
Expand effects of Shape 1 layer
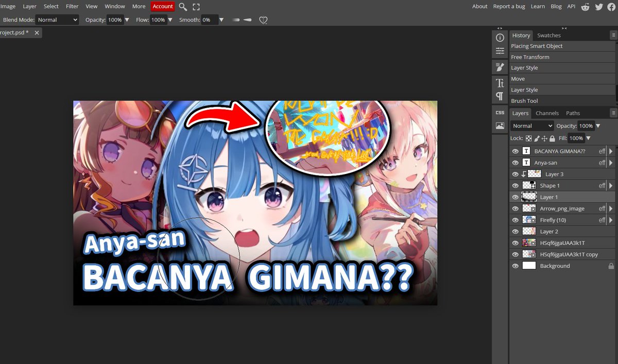611,185
